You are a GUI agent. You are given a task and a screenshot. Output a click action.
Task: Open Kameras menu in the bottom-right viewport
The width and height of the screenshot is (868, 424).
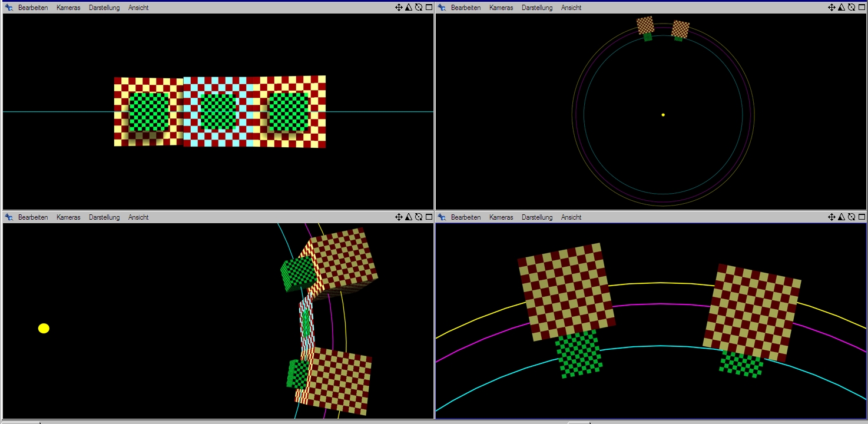pyautogui.click(x=501, y=217)
